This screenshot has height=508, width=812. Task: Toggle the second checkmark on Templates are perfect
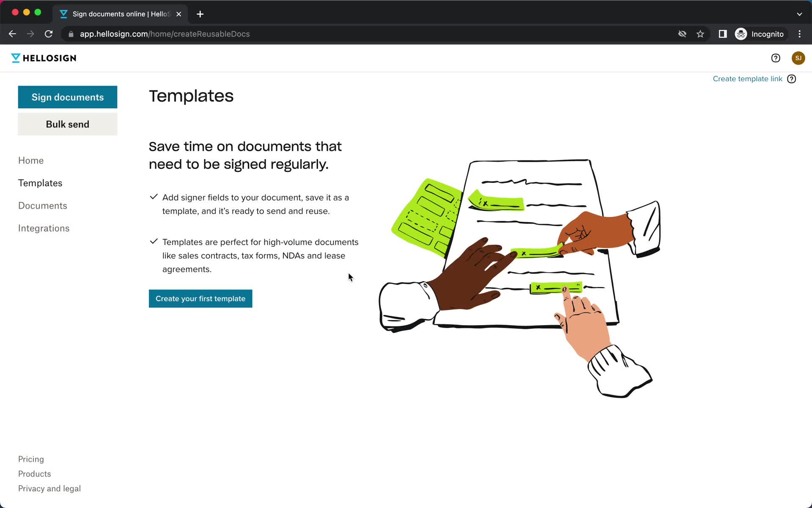coord(153,240)
